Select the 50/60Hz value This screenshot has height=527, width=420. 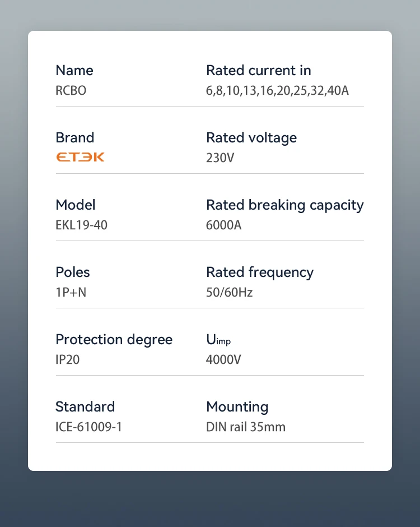pos(229,293)
